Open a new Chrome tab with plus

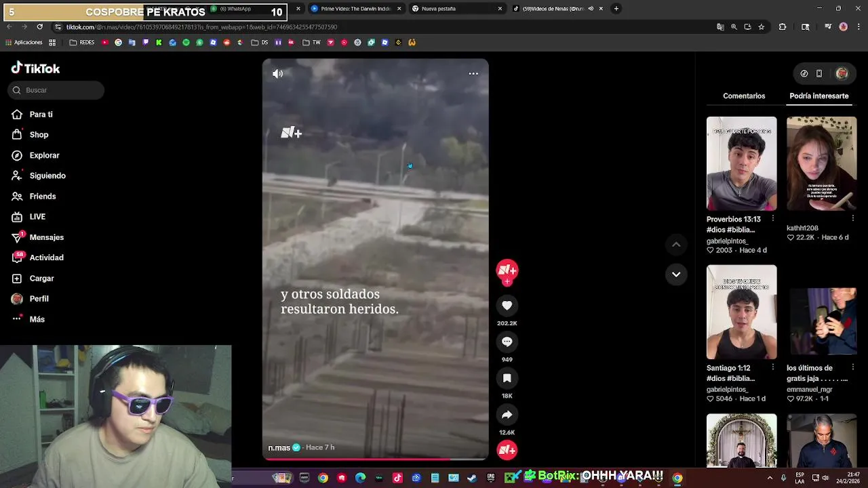point(616,9)
